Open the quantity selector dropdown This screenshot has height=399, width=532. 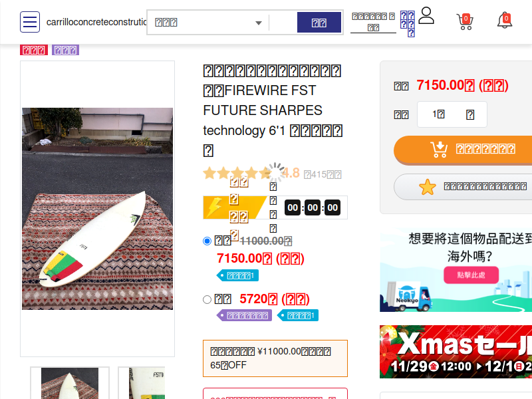pyautogui.click(x=452, y=114)
